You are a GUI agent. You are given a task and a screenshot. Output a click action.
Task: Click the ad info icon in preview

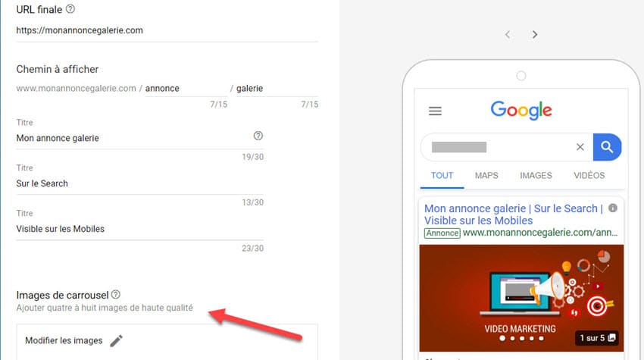coord(613,208)
